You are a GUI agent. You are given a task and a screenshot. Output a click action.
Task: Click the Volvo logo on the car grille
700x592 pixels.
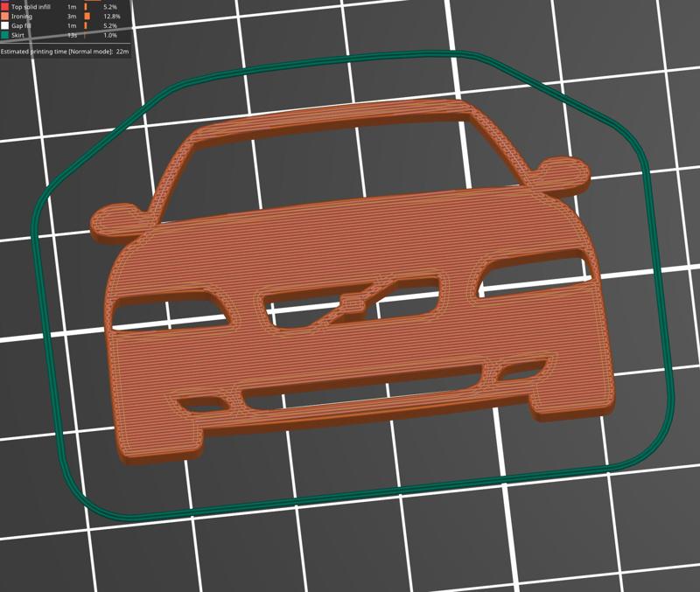(357, 303)
